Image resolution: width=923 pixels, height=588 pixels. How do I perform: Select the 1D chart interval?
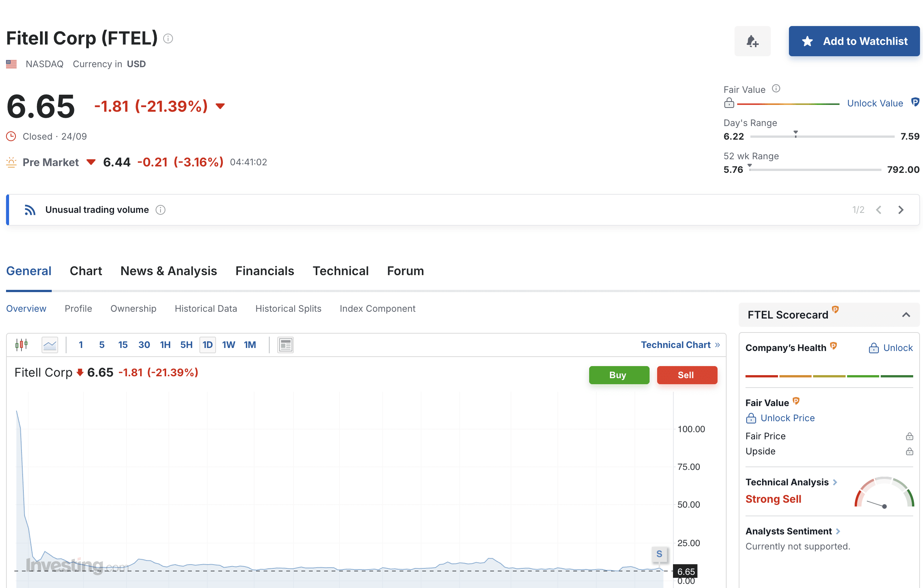tap(207, 345)
